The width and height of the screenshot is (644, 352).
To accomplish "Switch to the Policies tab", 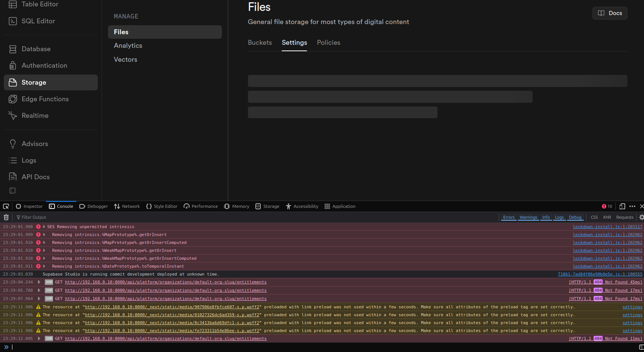I will [328, 43].
